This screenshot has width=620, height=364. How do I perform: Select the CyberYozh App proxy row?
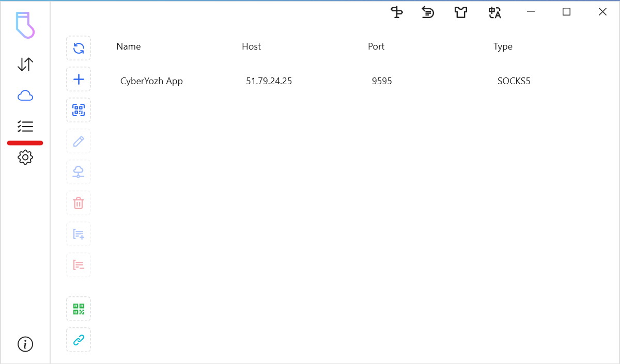click(x=326, y=81)
